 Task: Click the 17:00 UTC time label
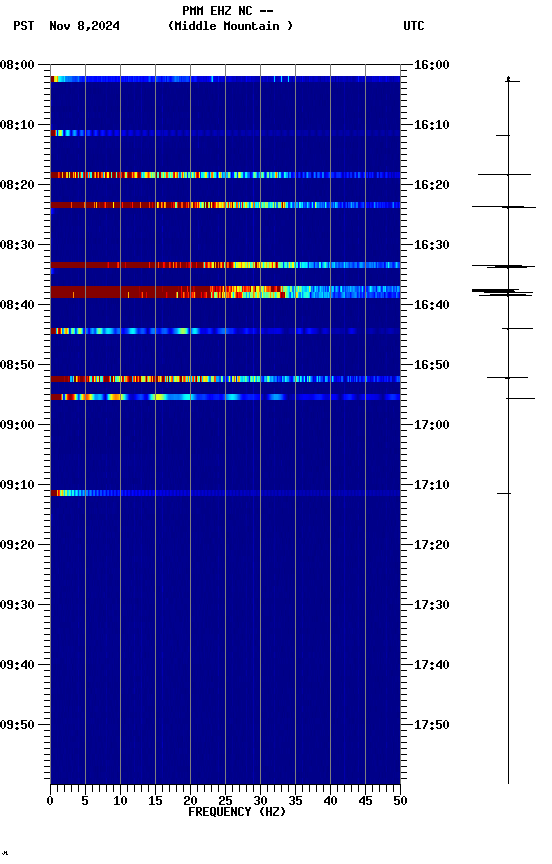click(431, 425)
